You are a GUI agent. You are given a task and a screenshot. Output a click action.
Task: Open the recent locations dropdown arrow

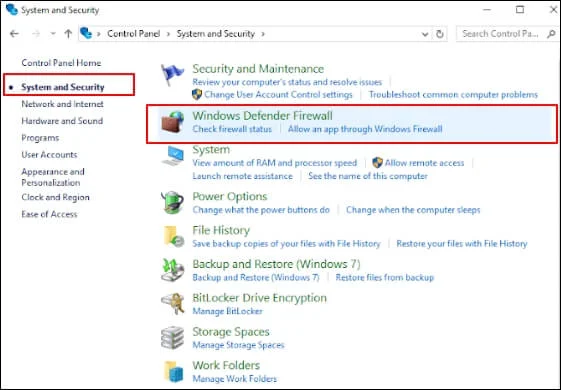[53, 34]
